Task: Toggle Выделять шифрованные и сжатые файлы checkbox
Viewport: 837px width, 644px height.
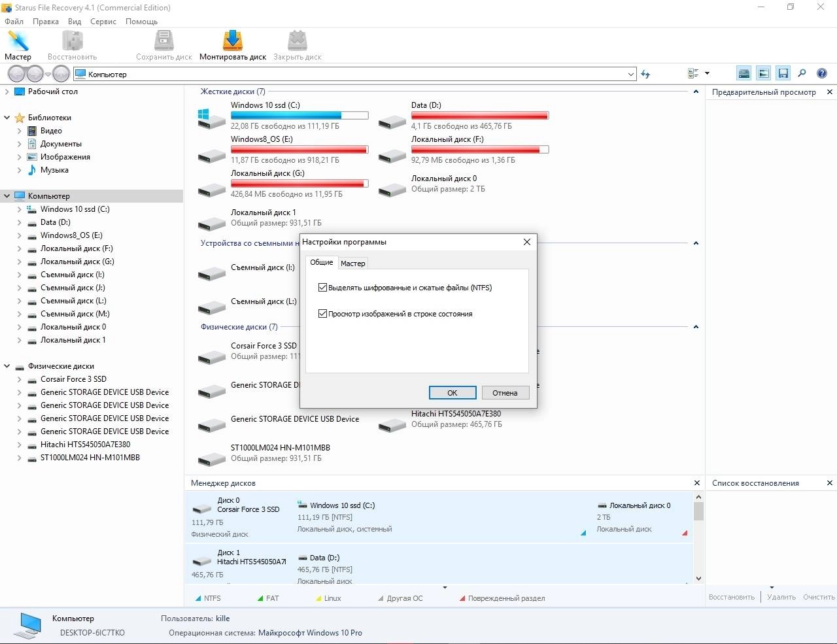Action: (322, 288)
